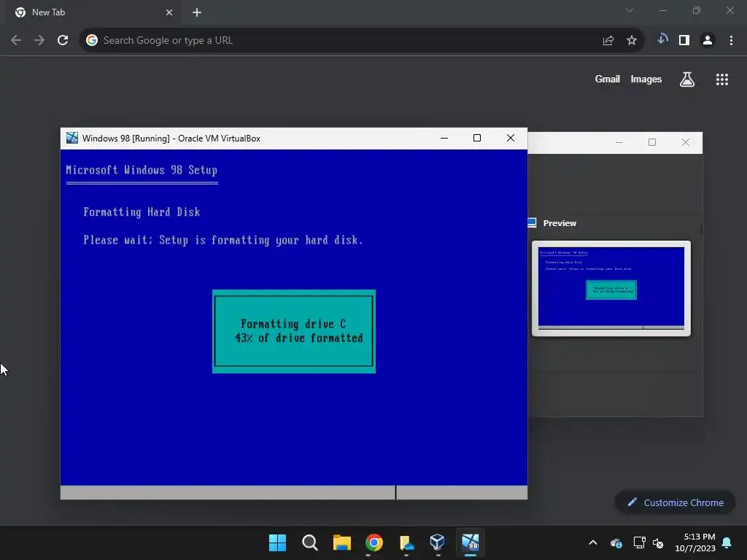
Task: Toggle the Chrome side panel icon
Action: [x=684, y=41]
